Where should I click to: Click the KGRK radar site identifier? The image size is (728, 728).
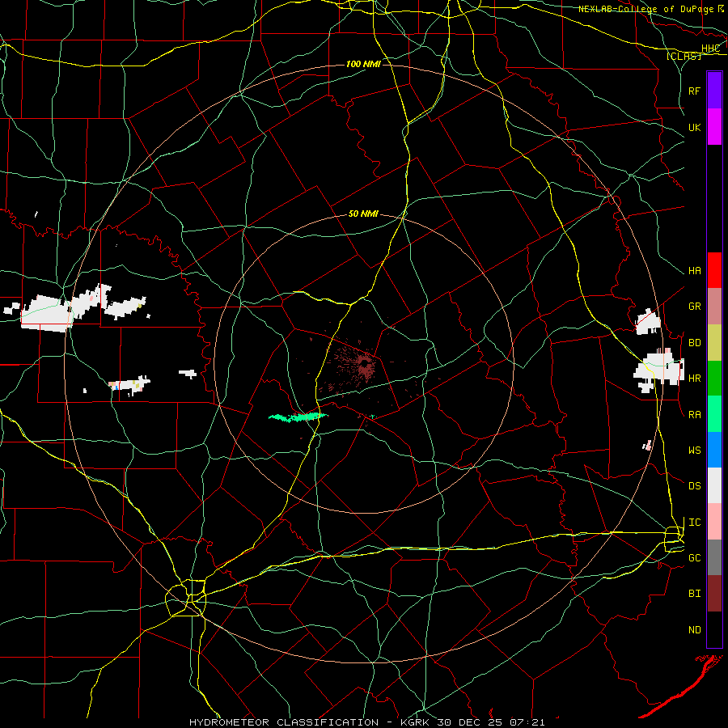pyautogui.click(x=417, y=722)
